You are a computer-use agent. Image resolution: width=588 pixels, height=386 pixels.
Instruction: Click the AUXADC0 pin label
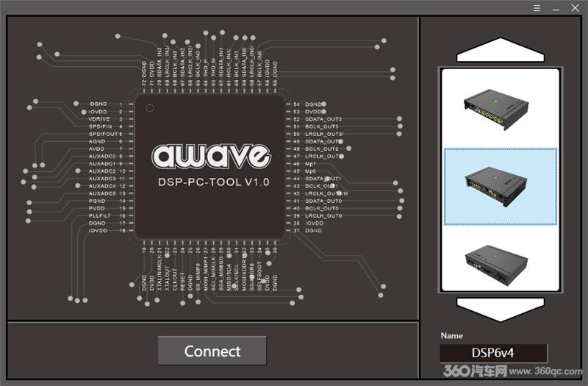[x=102, y=156]
